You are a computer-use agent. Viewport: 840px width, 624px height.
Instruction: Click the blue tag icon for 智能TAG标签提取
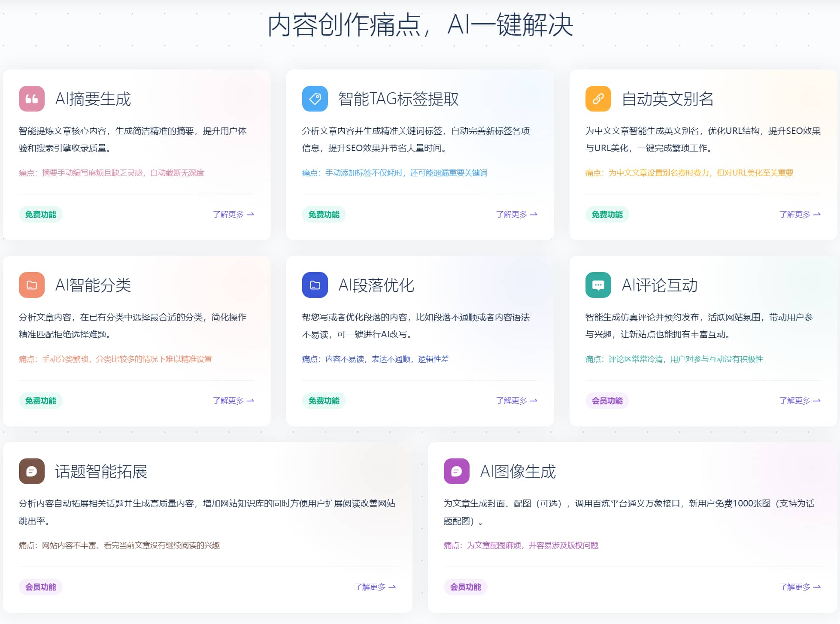point(315,99)
